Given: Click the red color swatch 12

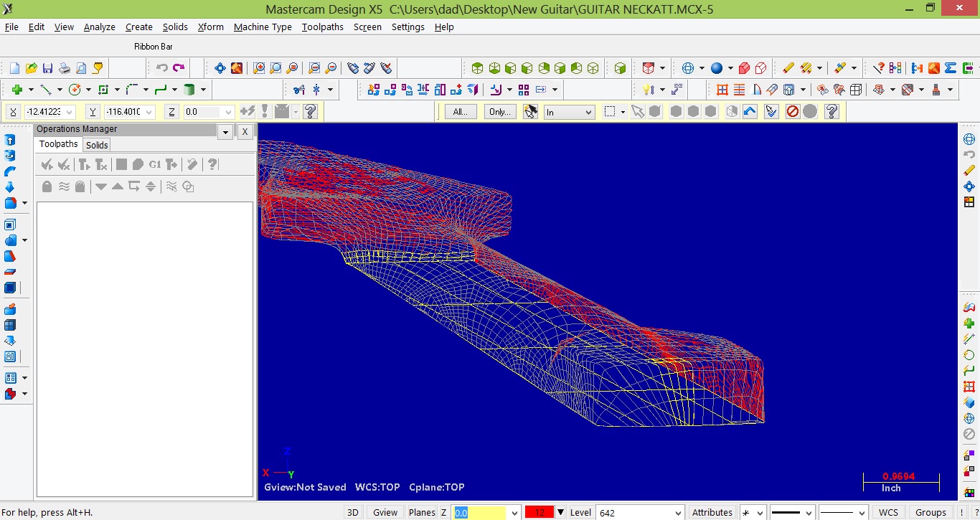Looking at the screenshot, I should [x=539, y=512].
